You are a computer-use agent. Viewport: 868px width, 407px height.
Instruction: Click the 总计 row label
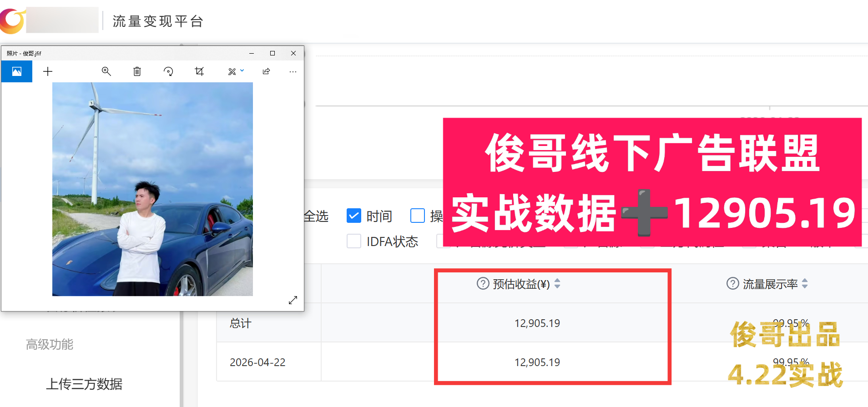point(241,323)
